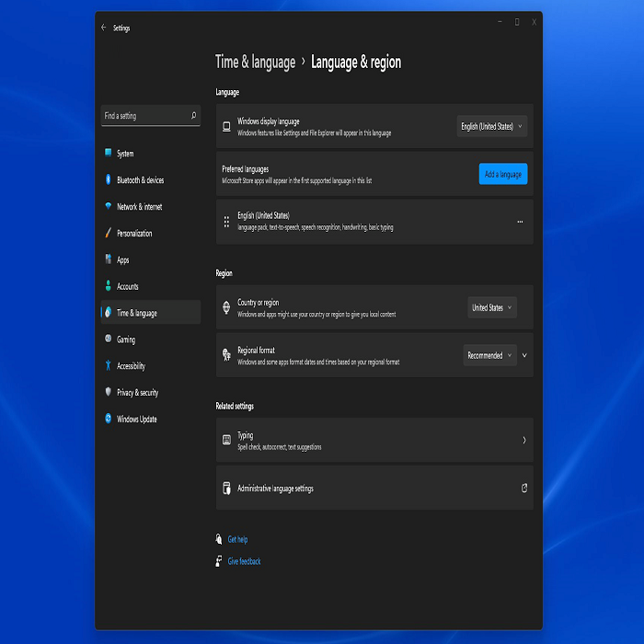Click the Accounts person icon
644x644 pixels.
(x=108, y=285)
